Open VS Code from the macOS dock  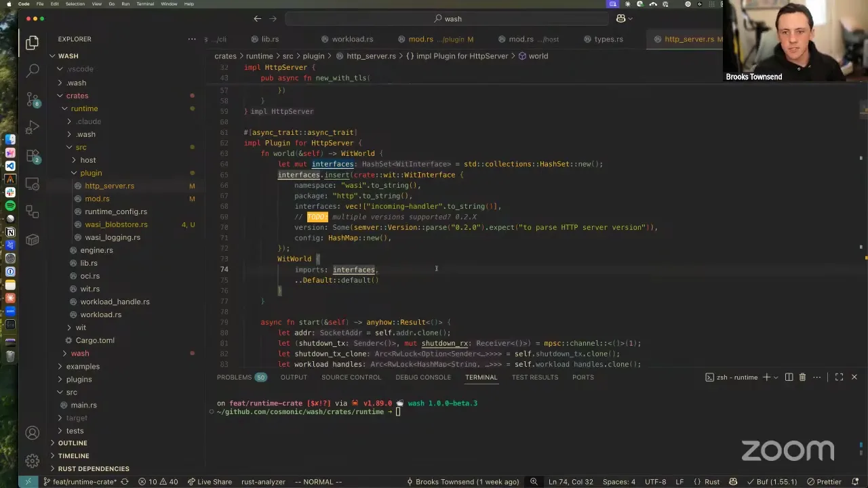pos(10,166)
